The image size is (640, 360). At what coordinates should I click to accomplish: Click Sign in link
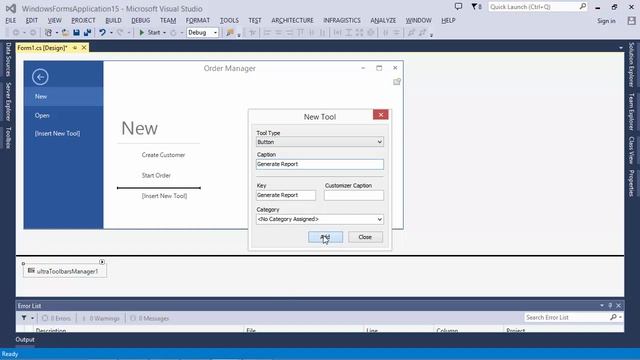[x=606, y=21]
